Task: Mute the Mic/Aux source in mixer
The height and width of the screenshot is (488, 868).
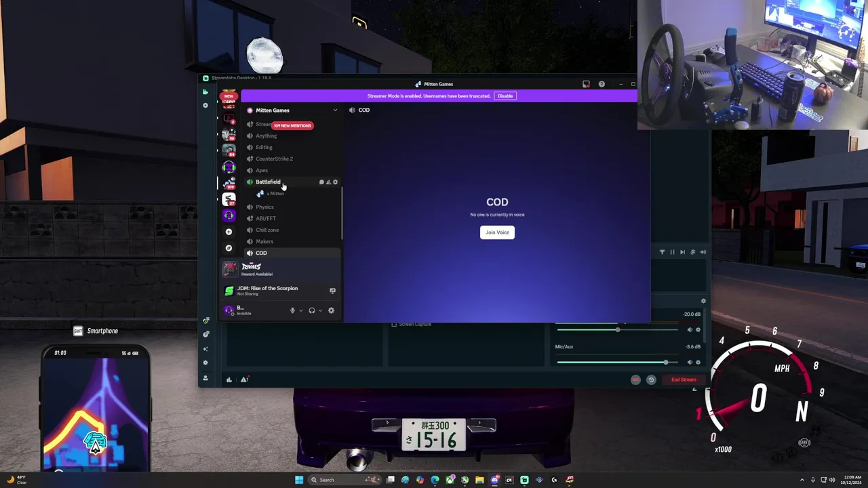Action: [x=690, y=362]
